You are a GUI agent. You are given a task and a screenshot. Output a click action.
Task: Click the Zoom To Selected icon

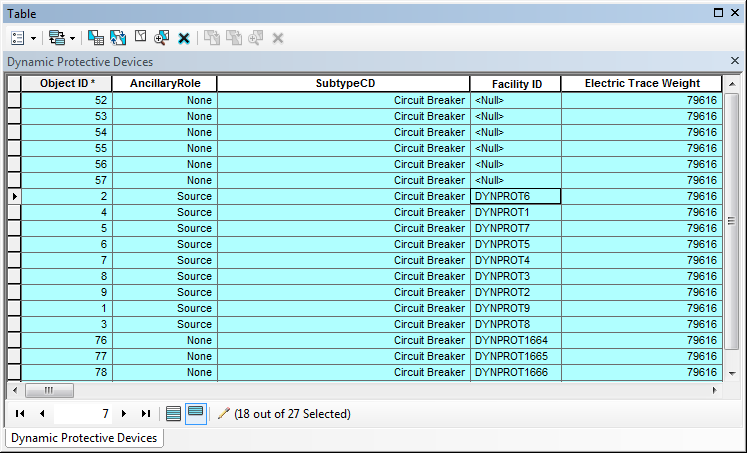coord(162,37)
